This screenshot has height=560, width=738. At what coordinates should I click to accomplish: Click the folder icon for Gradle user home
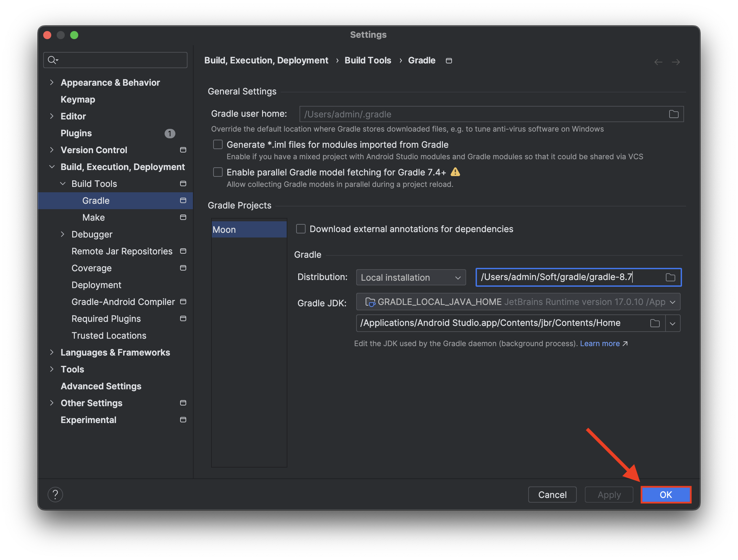click(673, 114)
